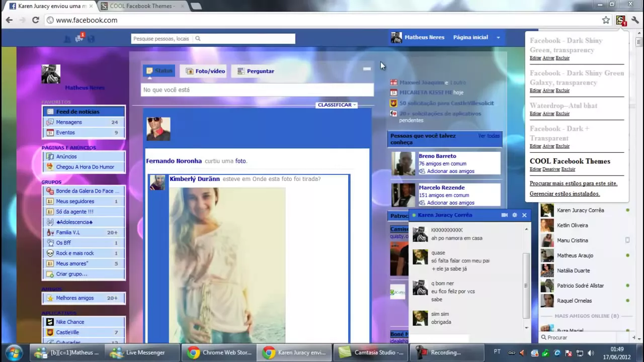Viewport: 644px width, 362px height.
Task: Open the Kimberly Durãnn photo
Action: click(x=227, y=265)
